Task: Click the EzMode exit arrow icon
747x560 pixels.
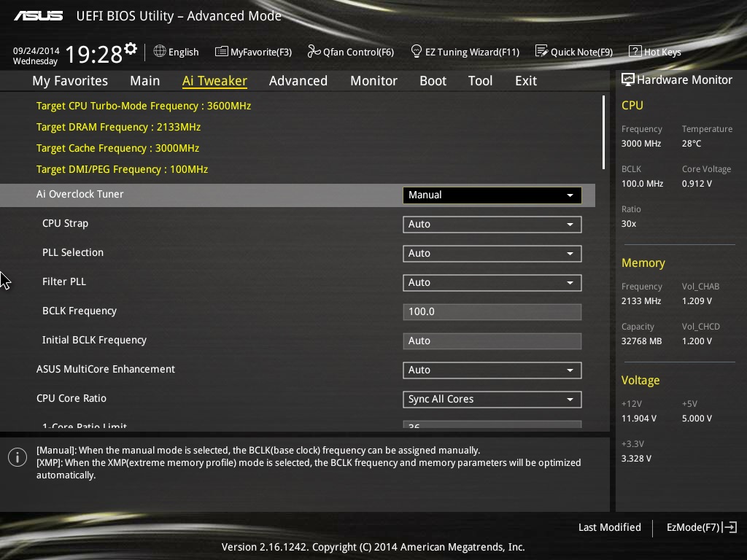Action: 729,527
